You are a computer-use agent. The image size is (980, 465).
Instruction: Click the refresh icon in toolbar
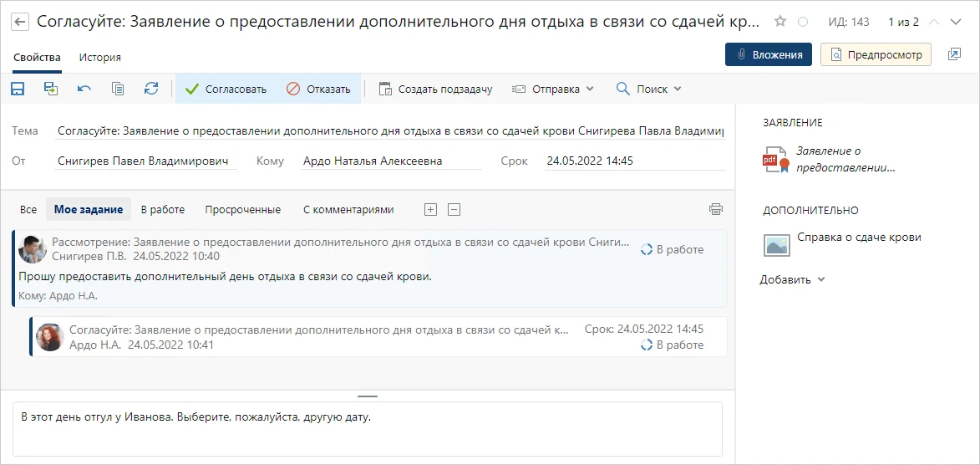(151, 89)
